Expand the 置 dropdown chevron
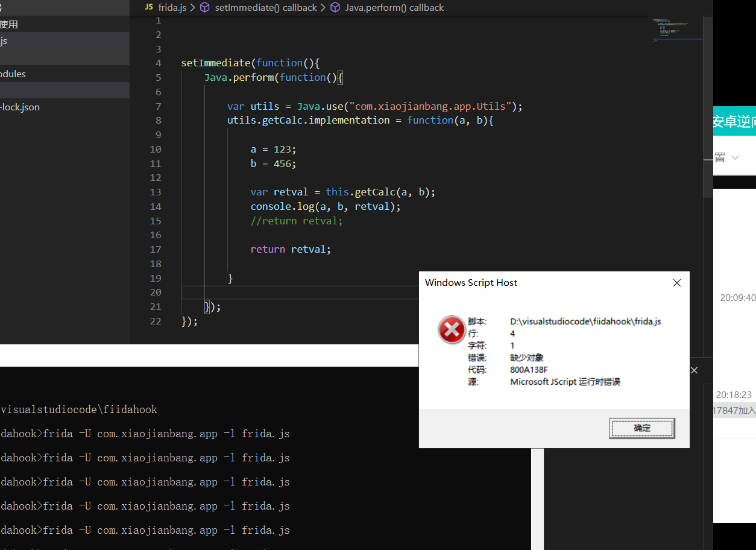Viewport: 756px width, 550px height. tap(735, 157)
